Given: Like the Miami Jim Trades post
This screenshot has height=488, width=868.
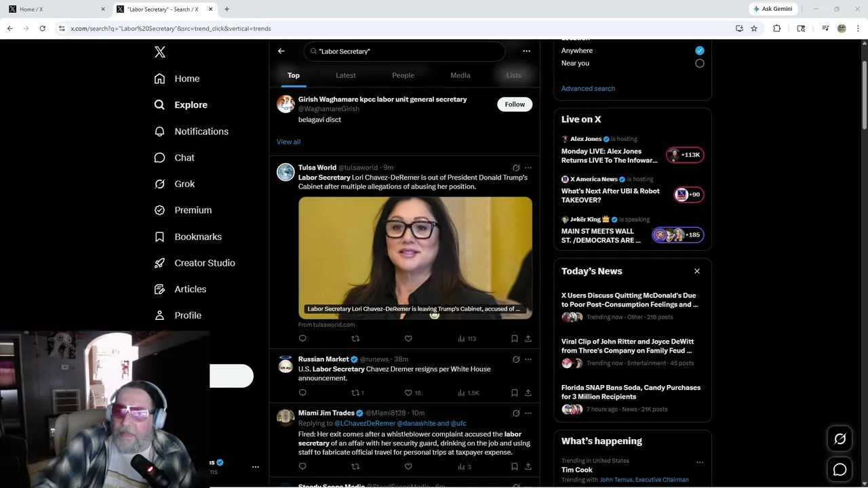Looking at the screenshot, I should click(408, 466).
